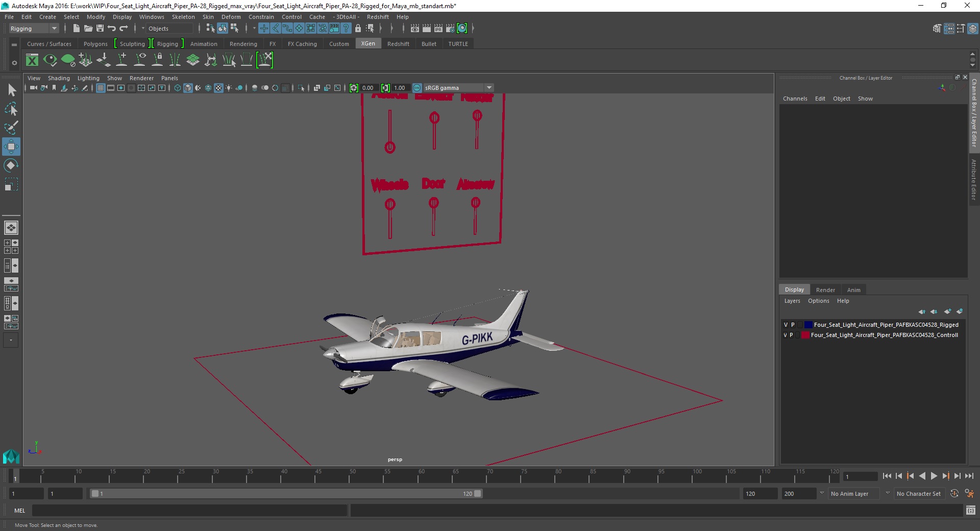Redo the last undone action
Viewport: 980px width, 531px height.
pos(124,29)
